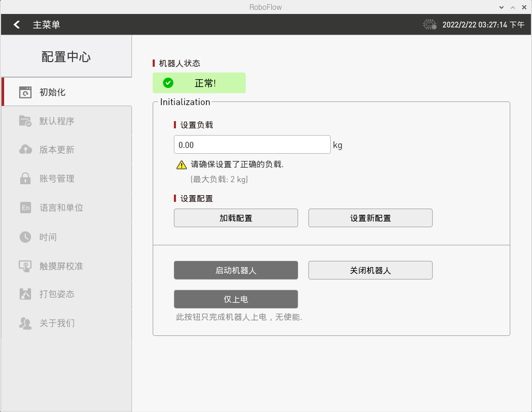Click the 账号管理 lock icon

tap(25, 179)
